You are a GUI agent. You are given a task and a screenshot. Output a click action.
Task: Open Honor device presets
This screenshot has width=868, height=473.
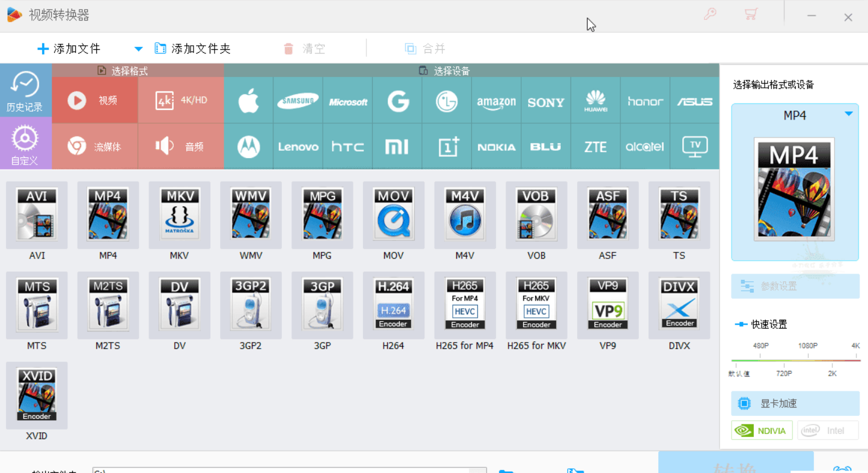tap(645, 100)
